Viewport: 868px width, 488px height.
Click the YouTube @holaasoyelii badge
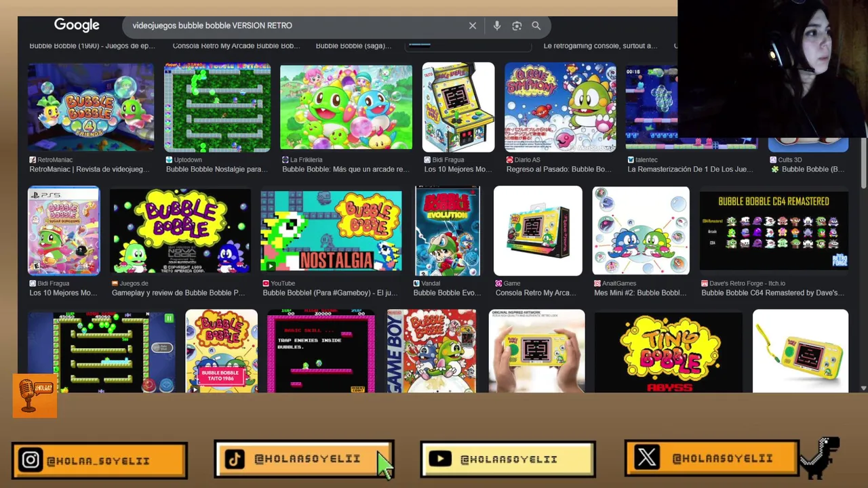[508, 460]
